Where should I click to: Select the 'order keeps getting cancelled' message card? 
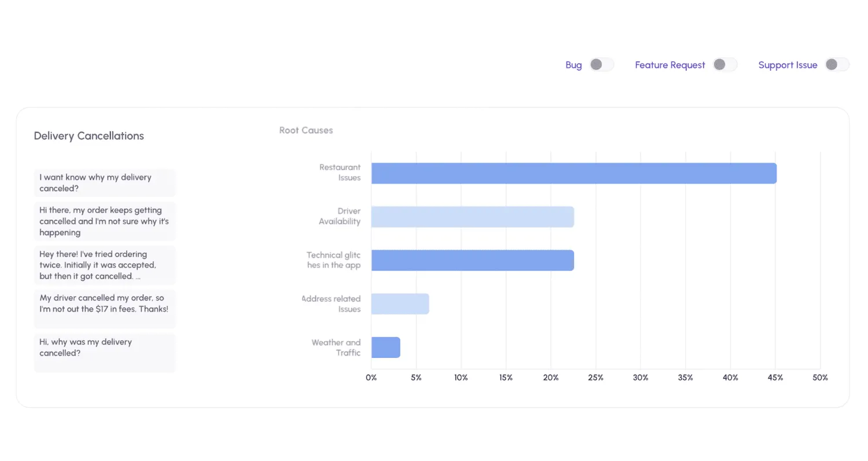point(104,221)
